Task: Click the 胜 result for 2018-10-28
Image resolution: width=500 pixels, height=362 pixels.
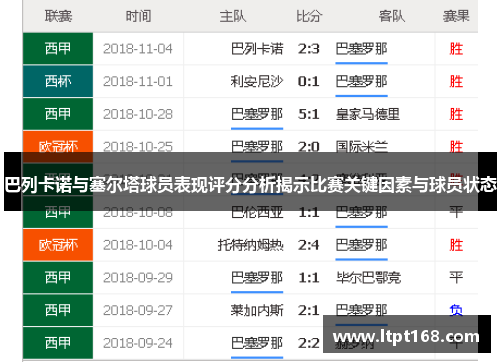Action: (456, 114)
